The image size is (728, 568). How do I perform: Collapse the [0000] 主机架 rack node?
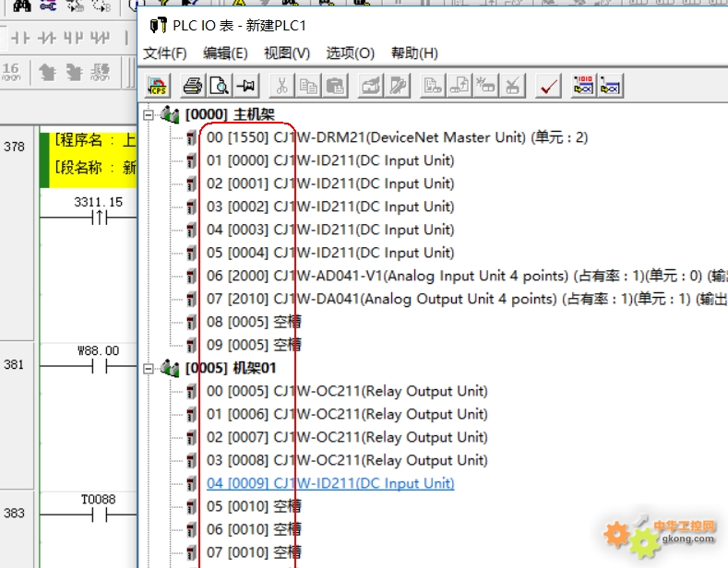[149, 114]
